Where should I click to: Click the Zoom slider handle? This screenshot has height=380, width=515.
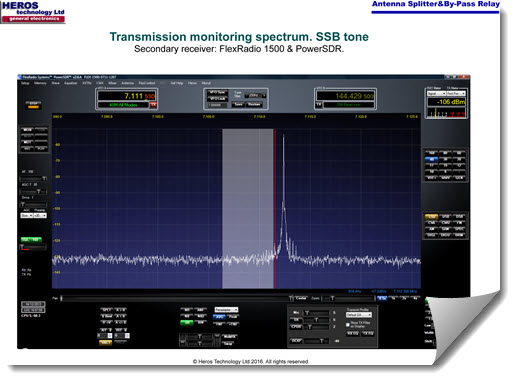332,298
